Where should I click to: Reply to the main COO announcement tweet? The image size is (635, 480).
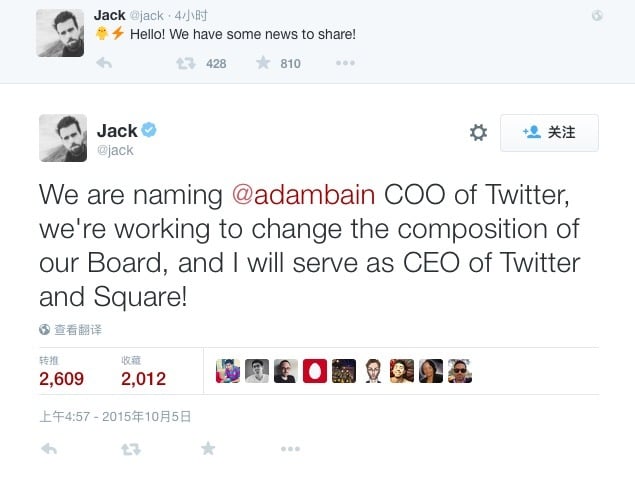click(x=48, y=449)
